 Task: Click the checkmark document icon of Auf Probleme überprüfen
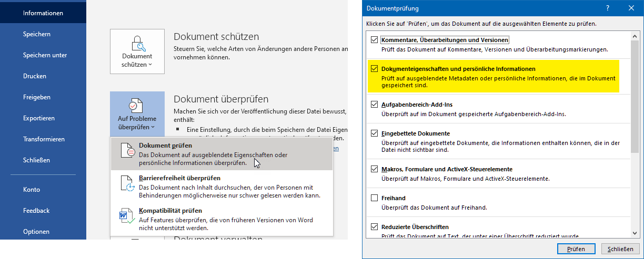point(137,106)
